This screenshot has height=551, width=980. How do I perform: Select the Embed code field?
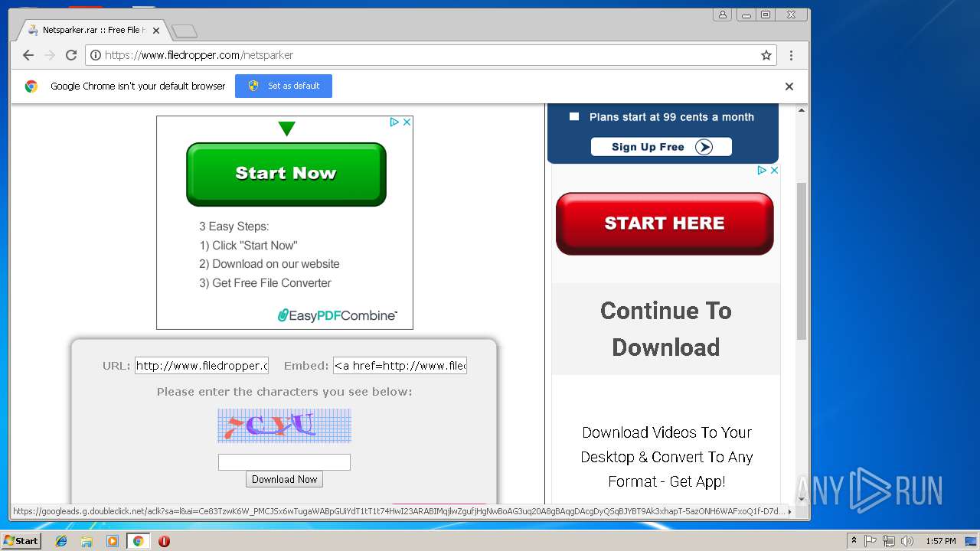tap(400, 366)
